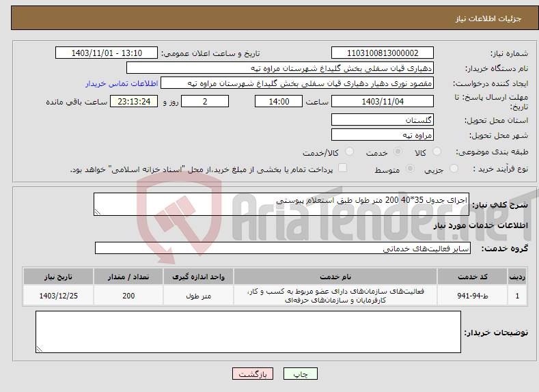Click the buyer organization name field
The width and height of the screenshot is (539, 392).
[280, 68]
